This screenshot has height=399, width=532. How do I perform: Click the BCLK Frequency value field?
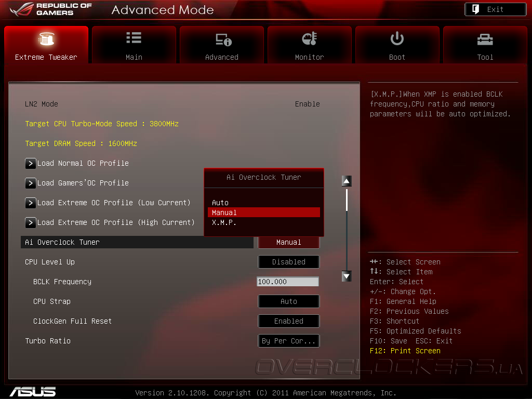click(x=288, y=282)
